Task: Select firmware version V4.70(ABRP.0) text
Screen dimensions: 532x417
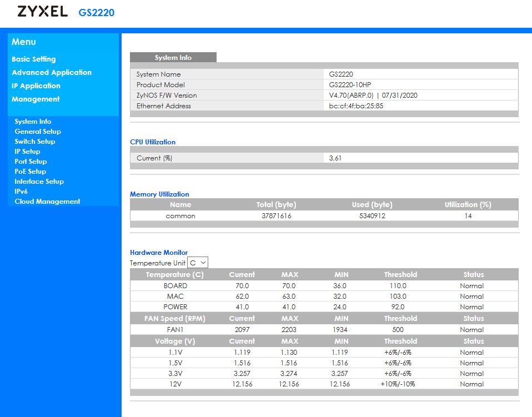Action: [351, 96]
